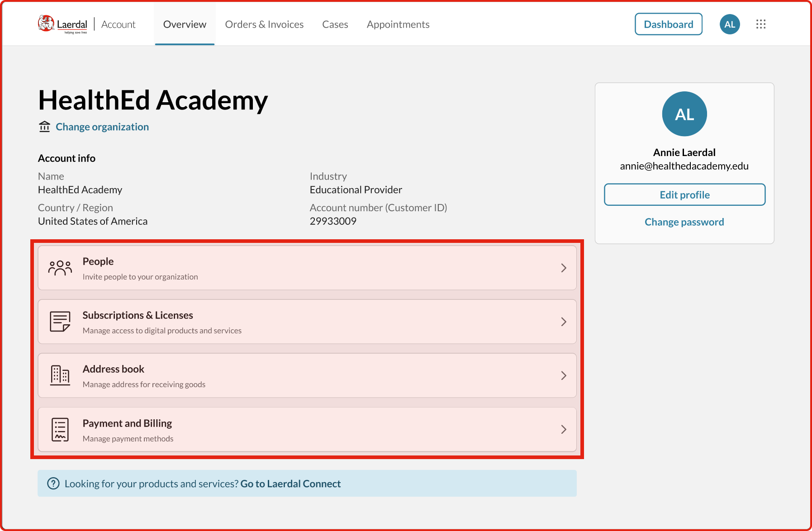Click the Laerdal logo icon
Image resolution: width=812 pixels, height=531 pixels.
(46, 24)
